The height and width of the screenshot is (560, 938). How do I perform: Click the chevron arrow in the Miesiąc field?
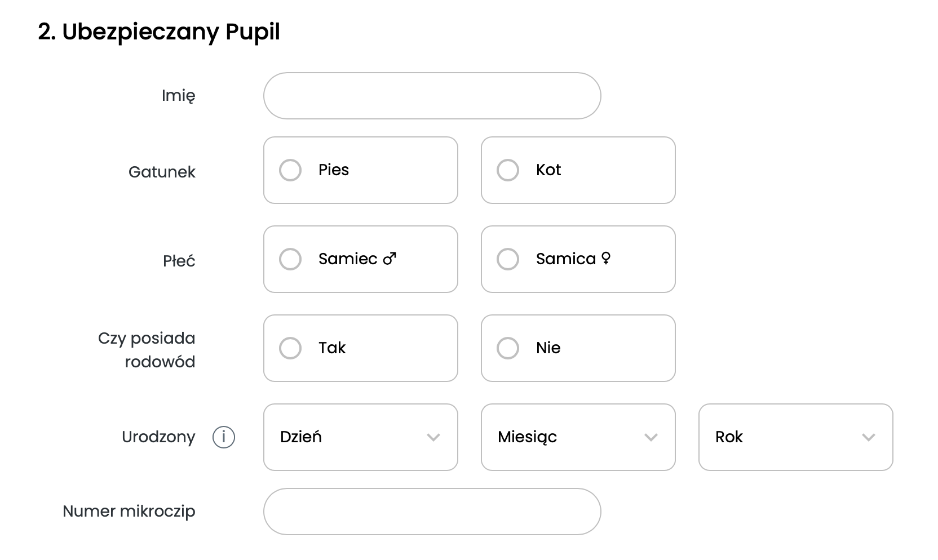point(651,438)
